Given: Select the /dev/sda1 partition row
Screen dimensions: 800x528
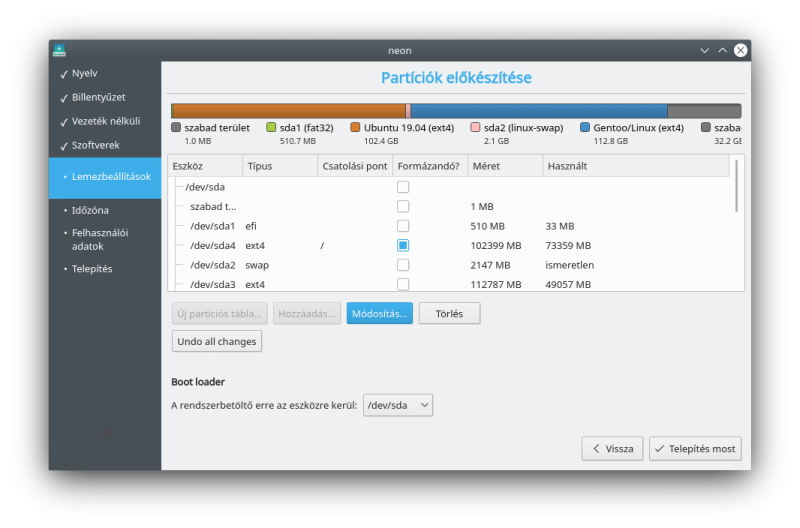Looking at the screenshot, I should 449,226.
